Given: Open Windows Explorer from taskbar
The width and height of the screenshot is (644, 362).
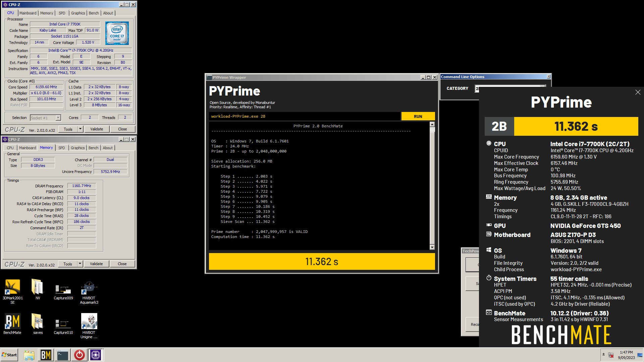Looking at the screenshot, I should 29,355.
